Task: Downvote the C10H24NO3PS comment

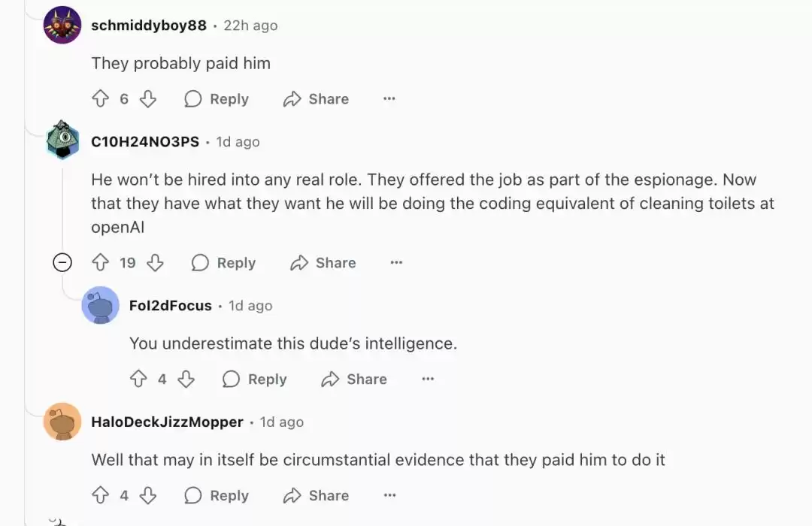Action: coord(155,262)
